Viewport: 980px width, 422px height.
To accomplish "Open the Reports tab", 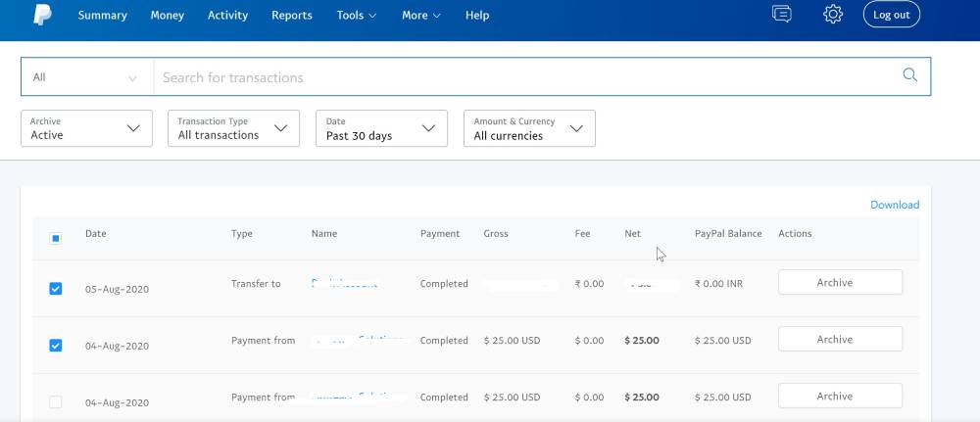I will click(x=291, y=15).
